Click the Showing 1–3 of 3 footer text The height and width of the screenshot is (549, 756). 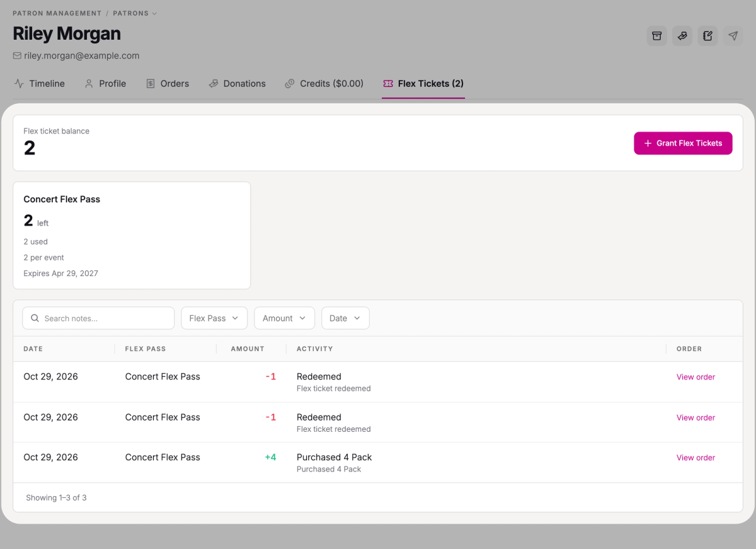(x=56, y=498)
